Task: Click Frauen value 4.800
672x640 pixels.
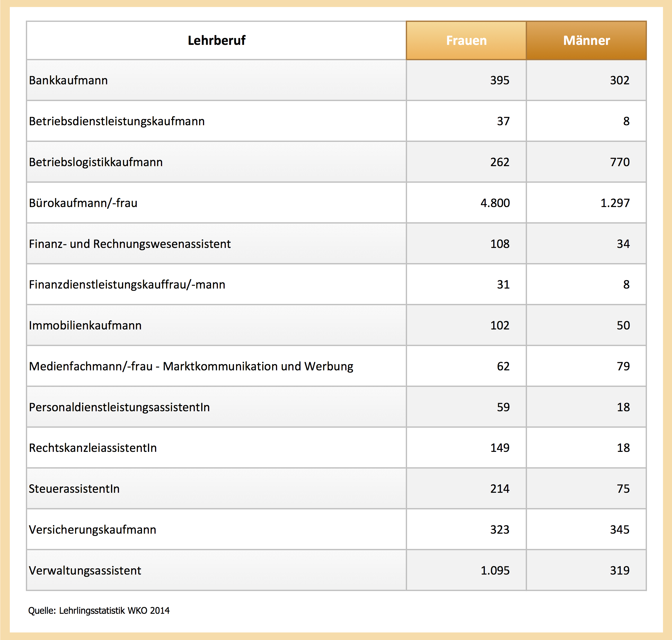Action: pos(495,203)
